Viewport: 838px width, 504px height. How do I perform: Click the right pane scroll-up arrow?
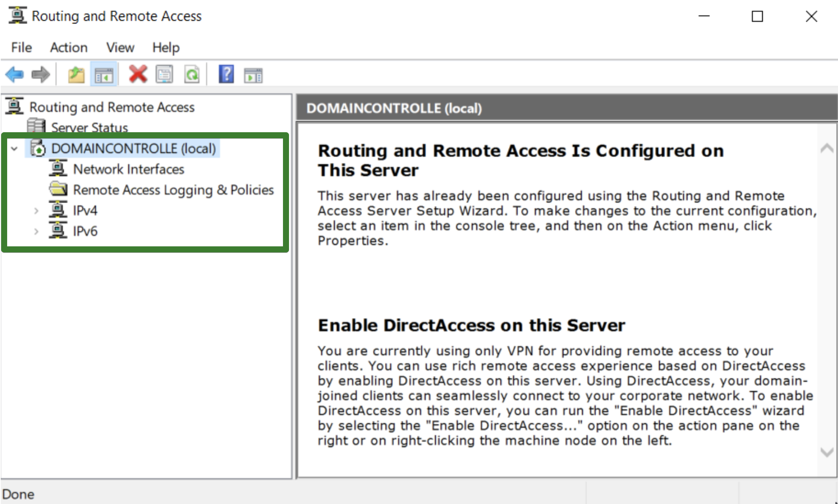[827, 148]
